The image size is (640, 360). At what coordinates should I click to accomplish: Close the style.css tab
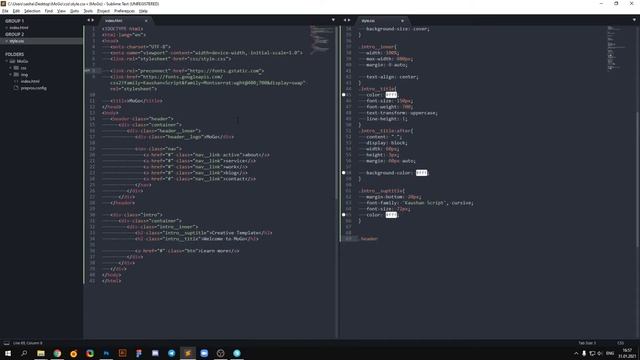click(x=402, y=21)
